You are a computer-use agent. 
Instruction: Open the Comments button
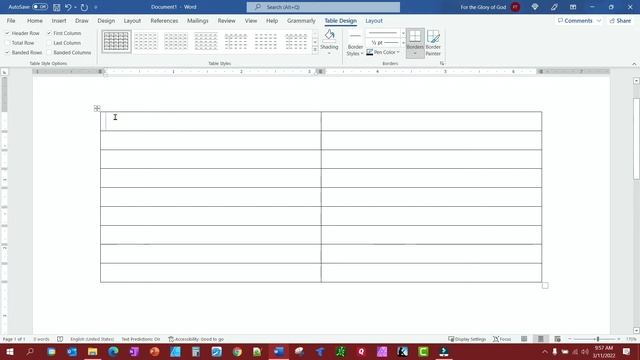(579, 21)
